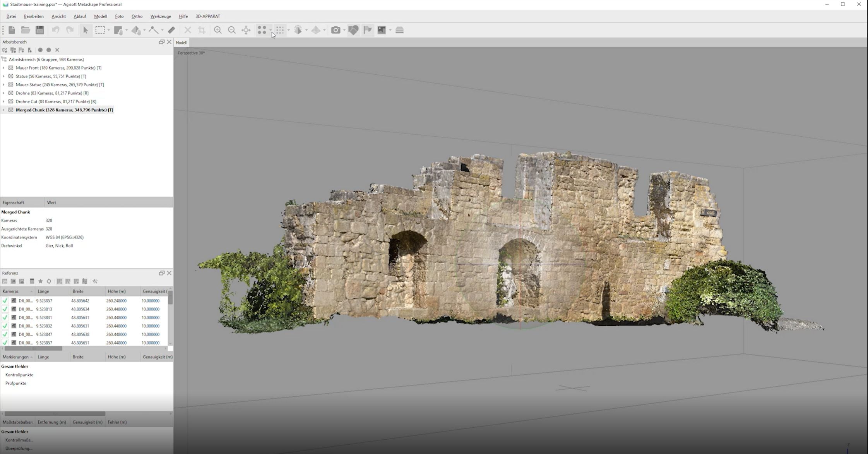This screenshot has height=454, width=868.
Task: Zoom in on the model view
Action: [218, 30]
